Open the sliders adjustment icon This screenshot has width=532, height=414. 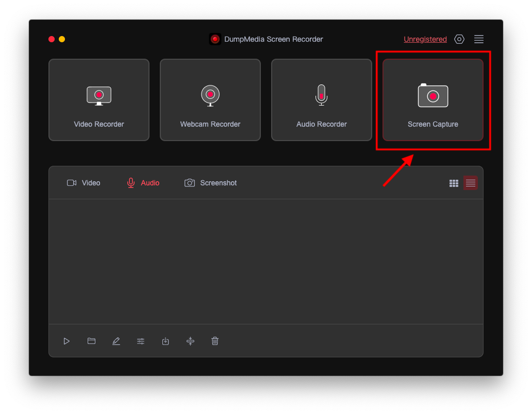click(x=141, y=341)
